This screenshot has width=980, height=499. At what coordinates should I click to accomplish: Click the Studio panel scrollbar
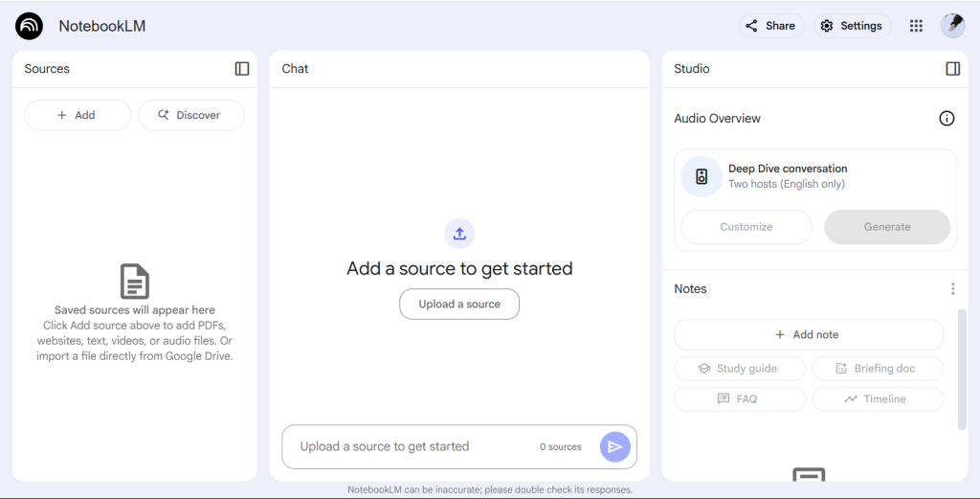point(962,369)
